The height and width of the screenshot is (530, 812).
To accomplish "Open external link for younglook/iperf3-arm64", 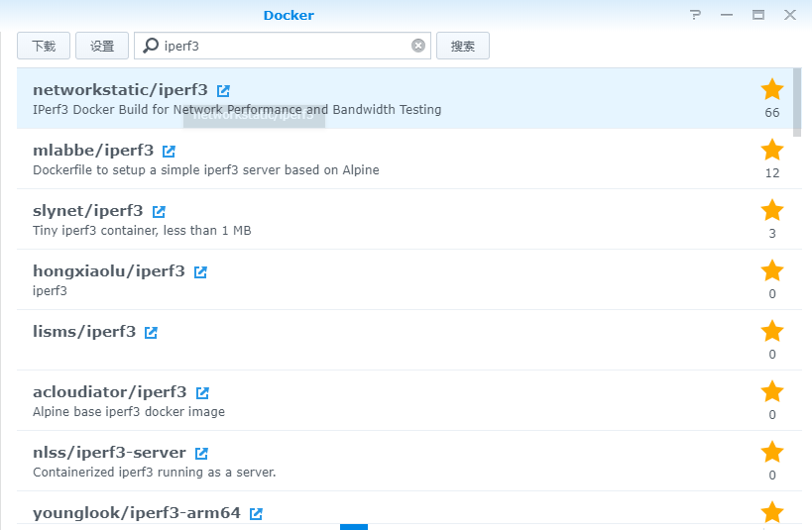I will tap(256, 514).
